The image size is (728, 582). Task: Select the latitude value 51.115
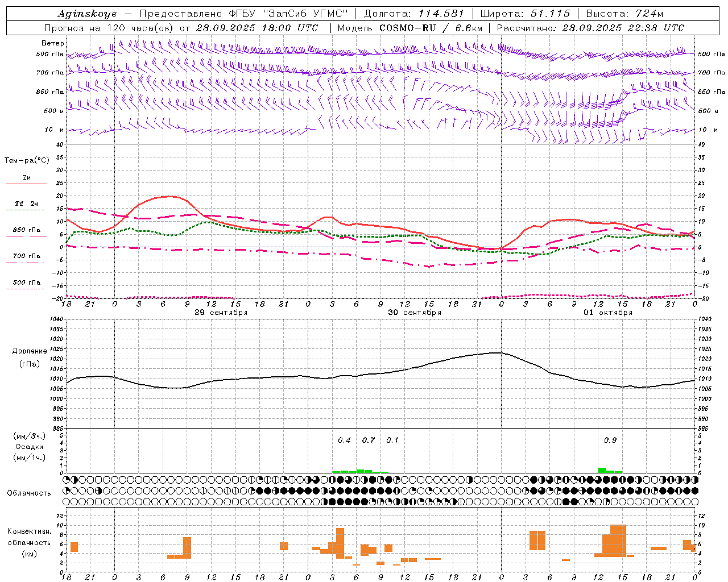[550, 13]
